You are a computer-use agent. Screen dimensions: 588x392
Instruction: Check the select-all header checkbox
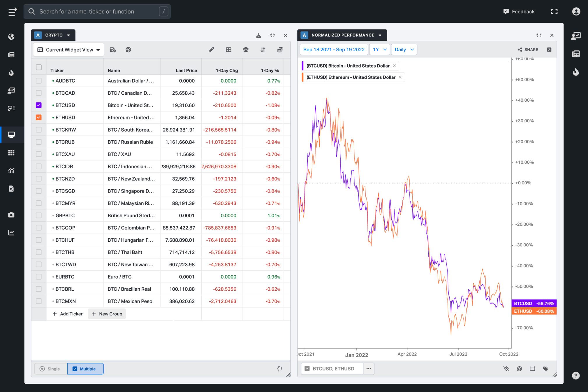point(39,68)
